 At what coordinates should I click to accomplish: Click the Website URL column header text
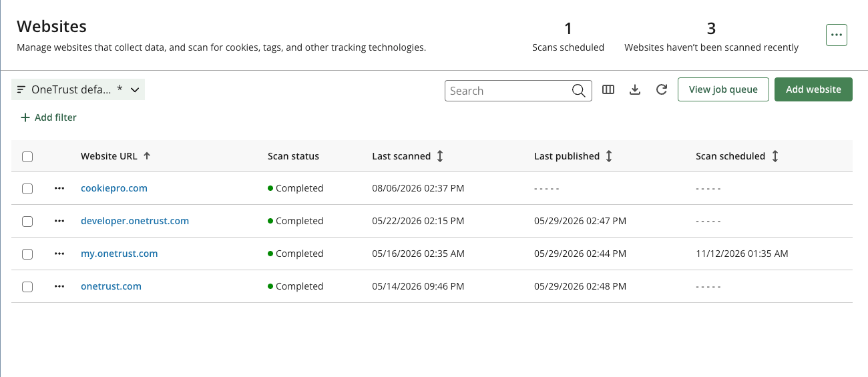pyautogui.click(x=109, y=156)
